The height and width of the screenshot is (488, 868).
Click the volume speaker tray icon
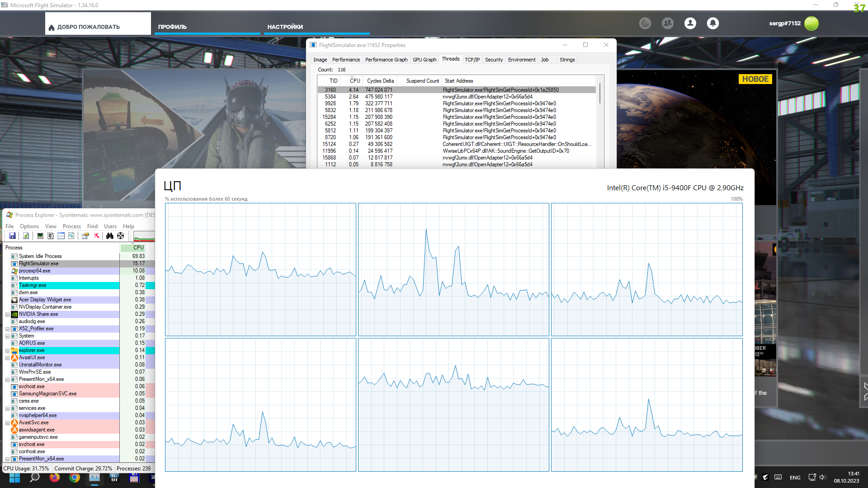click(822, 477)
